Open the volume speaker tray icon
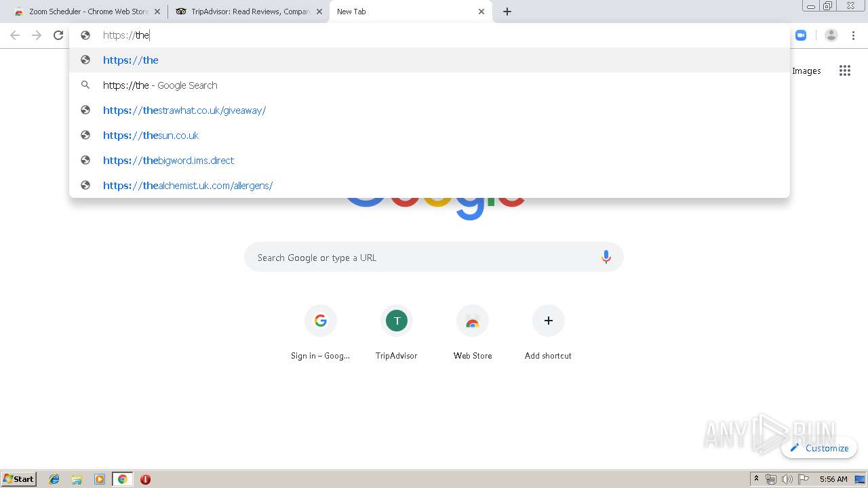The height and width of the screenshot is (488, 868). pyautogui.click(x=787, y=479)
